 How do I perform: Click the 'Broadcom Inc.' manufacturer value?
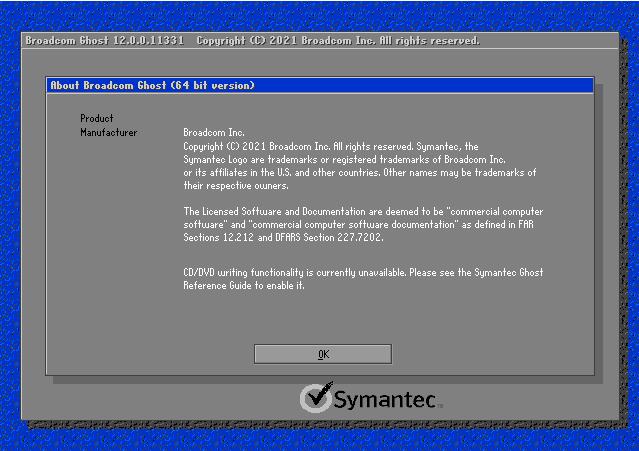[214, 132]
